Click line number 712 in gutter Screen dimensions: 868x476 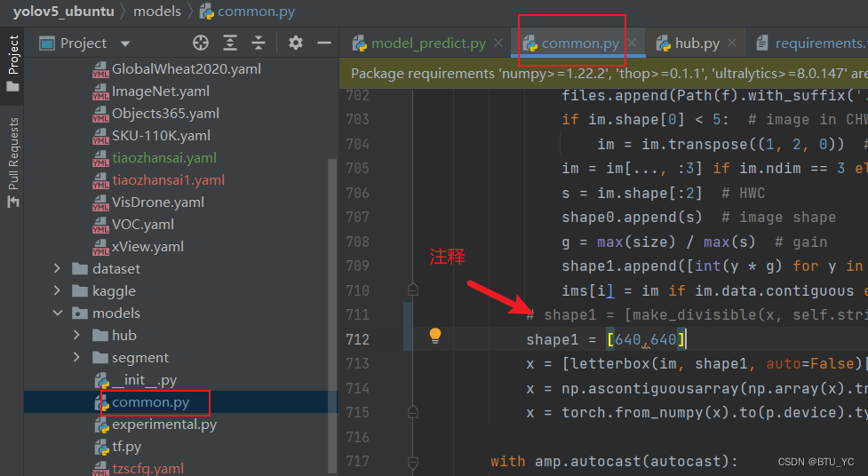pos(357,338)
